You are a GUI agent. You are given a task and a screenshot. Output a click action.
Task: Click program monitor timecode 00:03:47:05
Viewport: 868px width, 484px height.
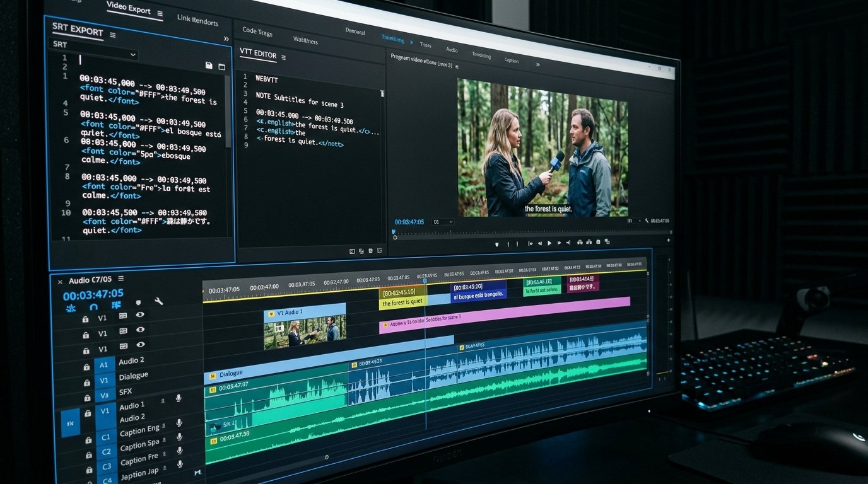click(409, 222)
